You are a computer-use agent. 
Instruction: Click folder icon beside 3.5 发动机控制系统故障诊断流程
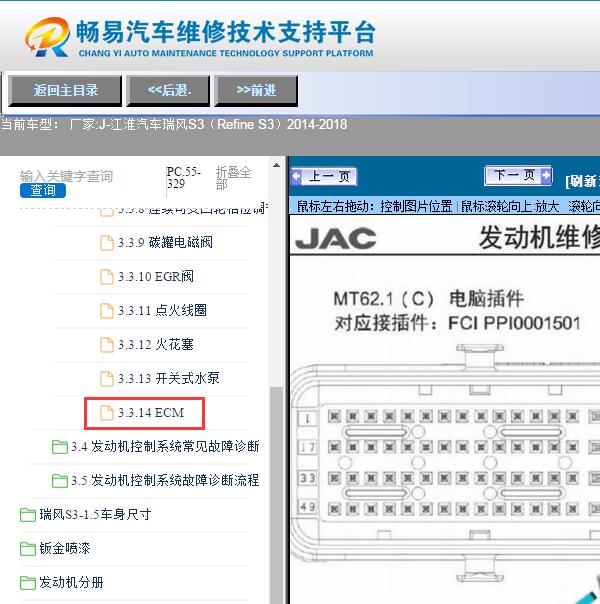pos(60,481)
